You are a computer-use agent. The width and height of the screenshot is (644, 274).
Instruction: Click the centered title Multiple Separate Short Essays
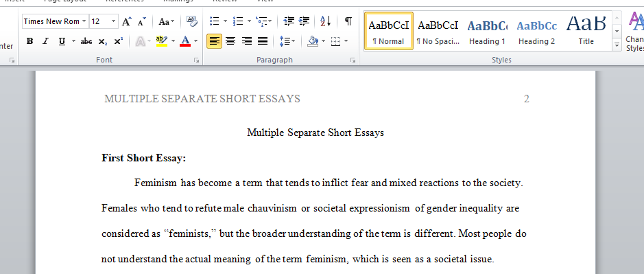(x=315, y=133)
